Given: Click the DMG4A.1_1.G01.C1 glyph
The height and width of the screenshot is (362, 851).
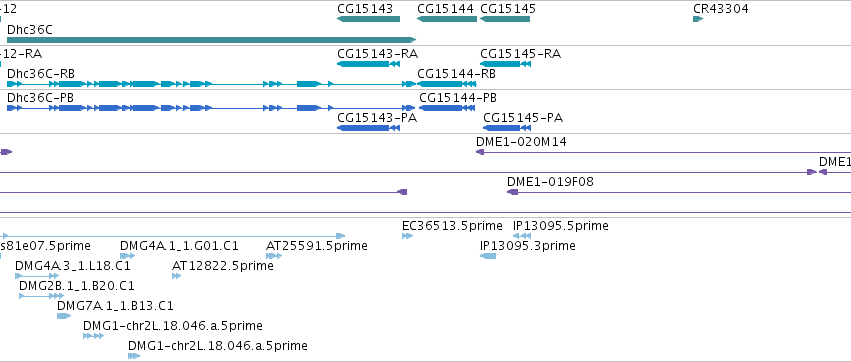Looking at the screenshot, I should [x=128, y=256].
